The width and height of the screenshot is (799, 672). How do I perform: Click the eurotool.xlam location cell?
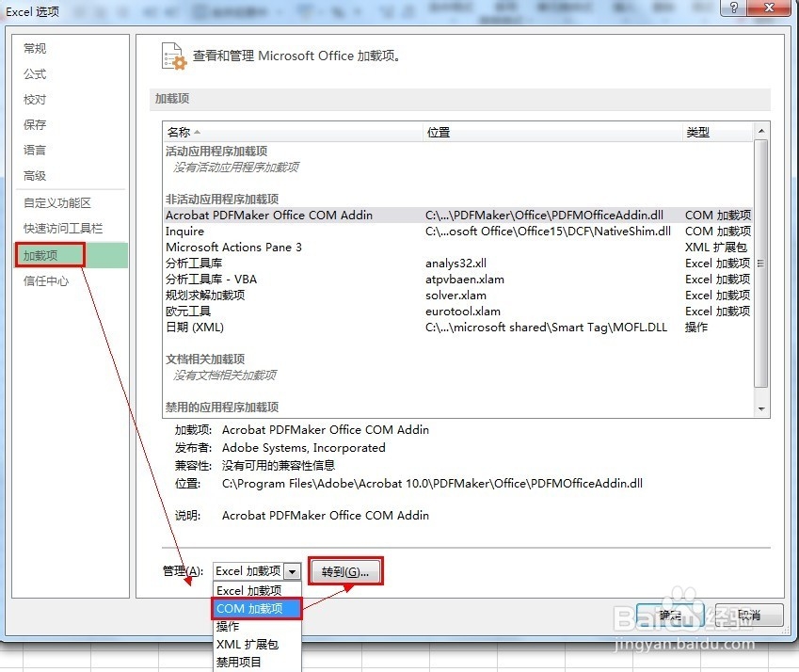tap(463, 312)
